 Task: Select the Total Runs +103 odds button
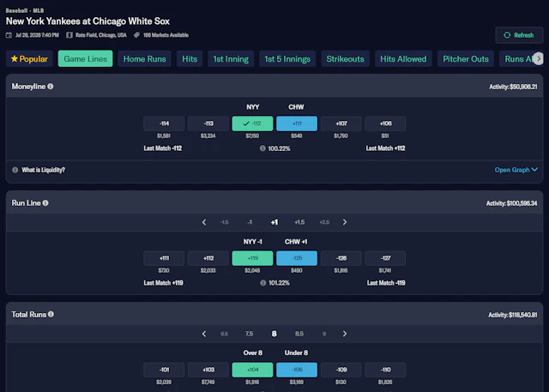[208, 370]
